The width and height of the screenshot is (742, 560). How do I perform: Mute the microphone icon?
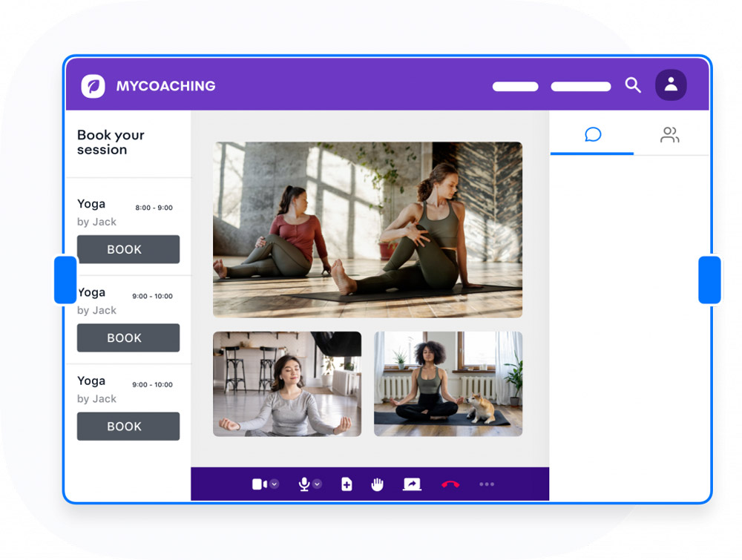click(304, 484)
